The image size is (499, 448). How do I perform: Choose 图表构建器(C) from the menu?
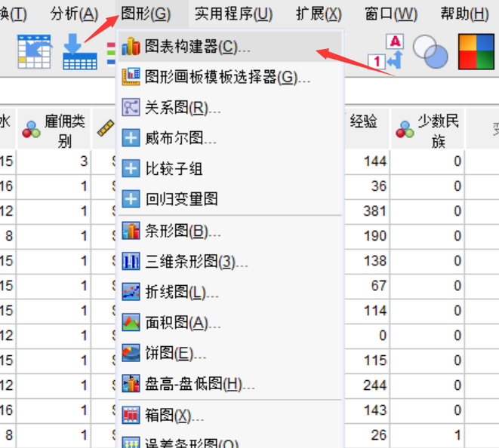tap(230, 47)
